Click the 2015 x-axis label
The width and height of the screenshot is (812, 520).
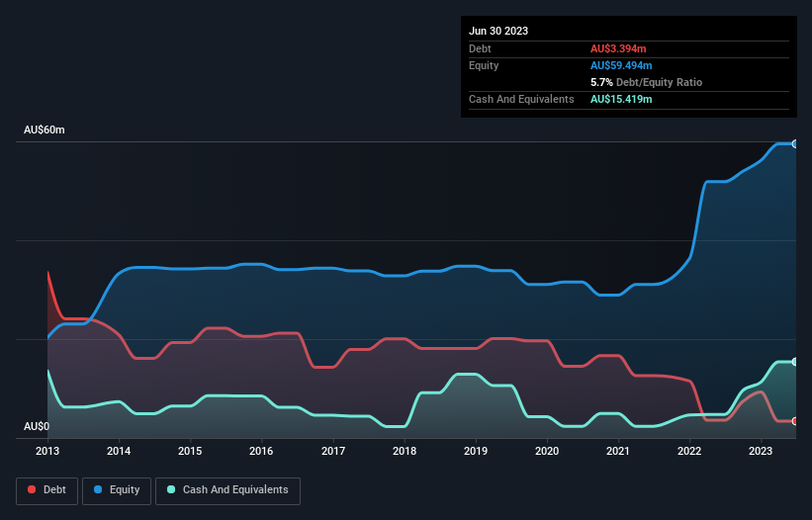pos(190,451)
